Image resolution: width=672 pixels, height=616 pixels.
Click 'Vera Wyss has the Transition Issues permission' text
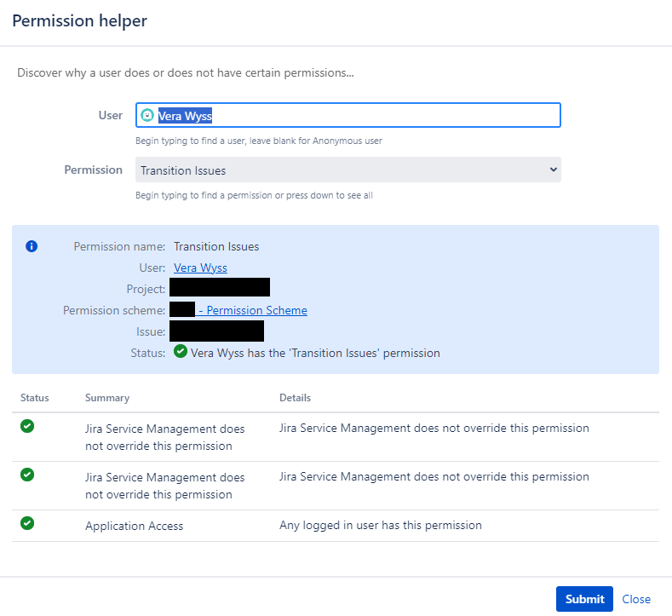click(x=315, y=353)
